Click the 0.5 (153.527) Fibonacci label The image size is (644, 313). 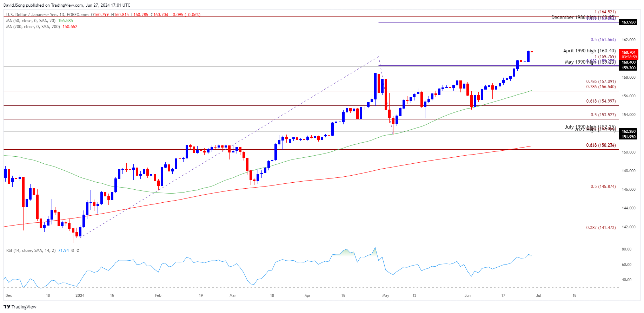click(x=603, y=115)
